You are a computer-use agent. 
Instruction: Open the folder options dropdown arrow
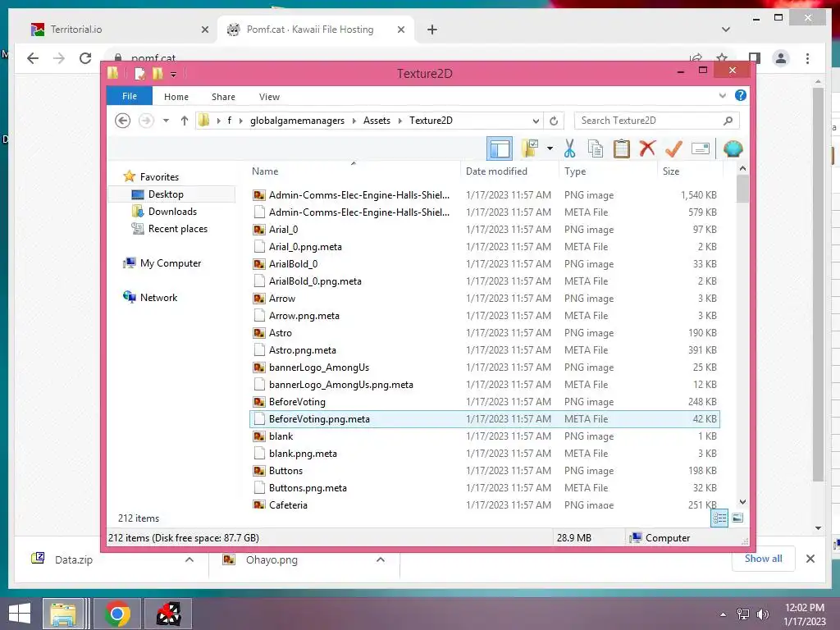pyautogui.click(x=550, y=148)
